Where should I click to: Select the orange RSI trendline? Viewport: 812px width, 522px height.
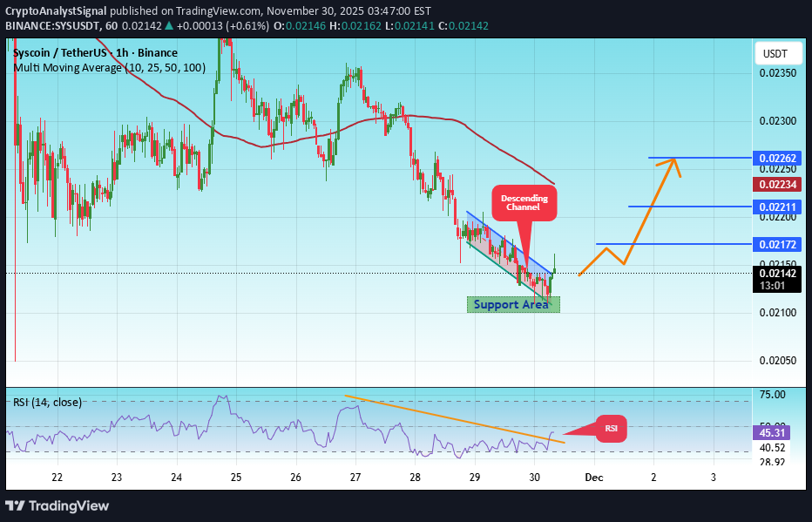[x=453, y=419]
